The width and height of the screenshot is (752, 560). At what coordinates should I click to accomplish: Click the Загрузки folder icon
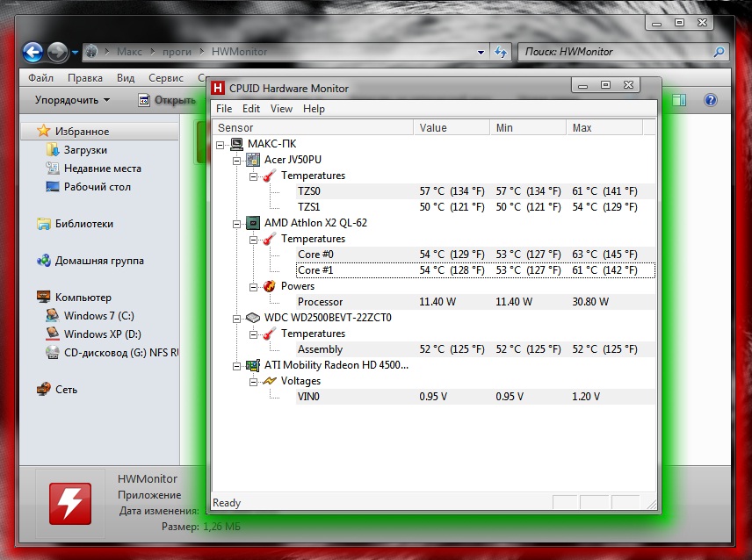pos(53,149)
